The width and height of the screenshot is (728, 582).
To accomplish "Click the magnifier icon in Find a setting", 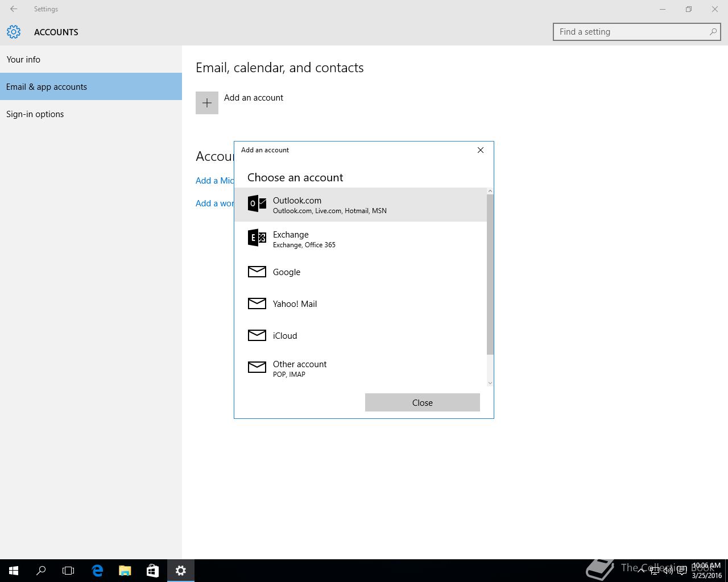I will pyautogui.click(x=713, y=32).
